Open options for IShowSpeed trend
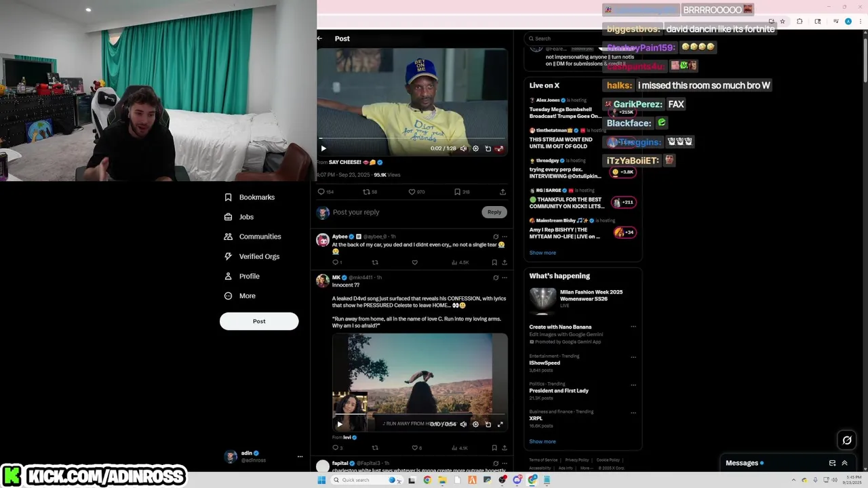The height and width of the screenshot is (488, 868). pyautogui.click(x=633, y=357)
